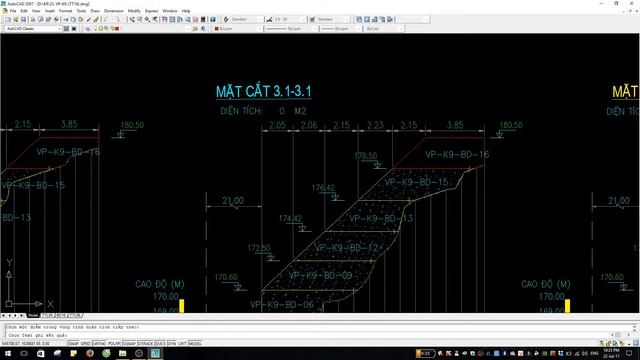Click the Save icon in toolbar

pos(23,20)
